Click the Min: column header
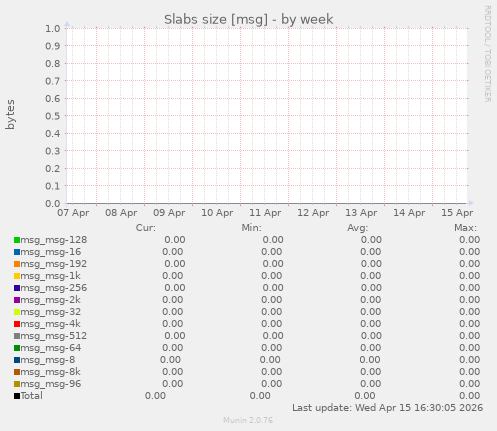Screen dimensions: 497x431 pos(252,228)
